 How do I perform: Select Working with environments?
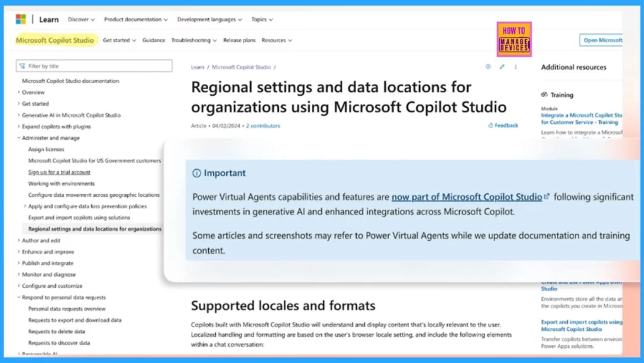click(x=61, y=184)
